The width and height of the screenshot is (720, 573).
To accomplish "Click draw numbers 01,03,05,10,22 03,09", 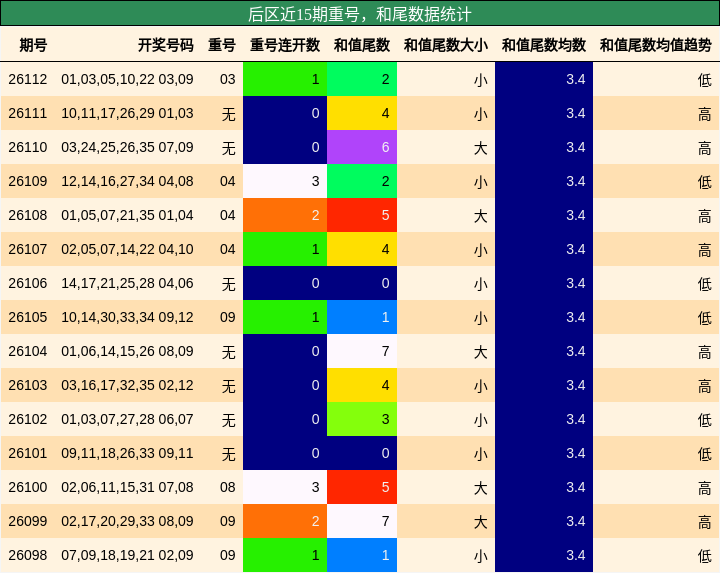I will (127, 79).
